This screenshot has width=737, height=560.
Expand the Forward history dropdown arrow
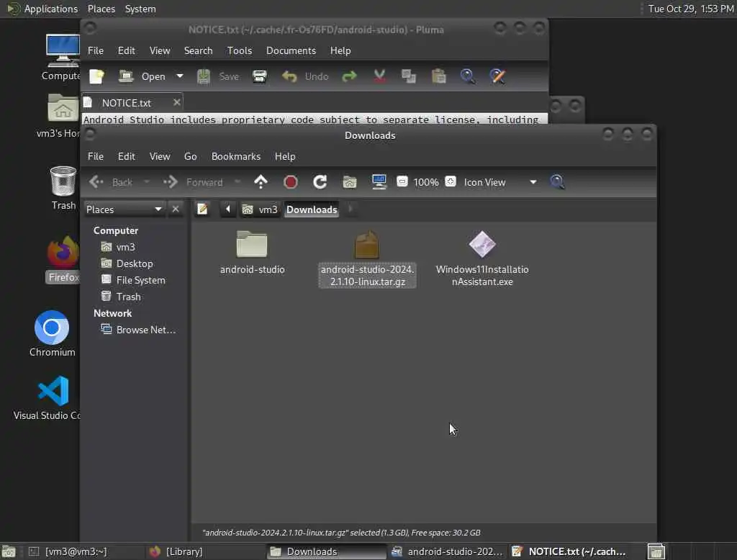coord(238,182)
